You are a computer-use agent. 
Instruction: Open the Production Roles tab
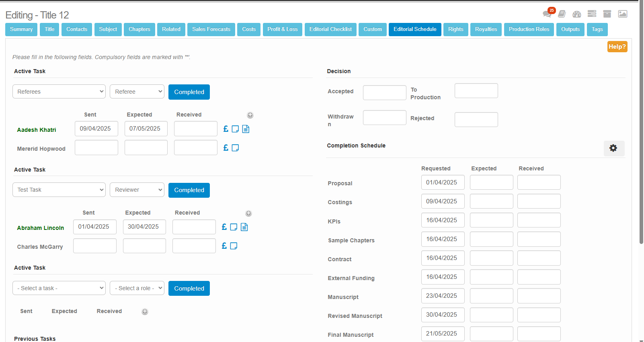click(x=529, y=29)
